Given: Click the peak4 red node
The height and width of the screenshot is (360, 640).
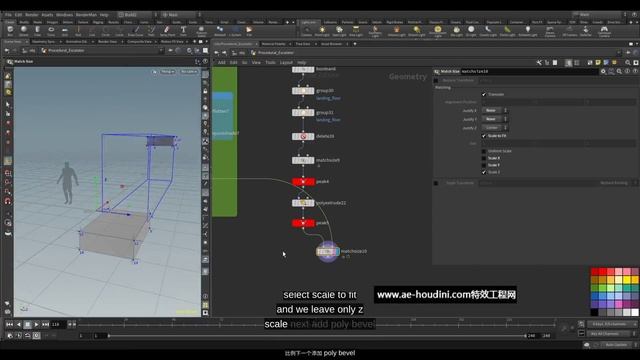Looking at the screenshot, I should click(x=303, y=182).
